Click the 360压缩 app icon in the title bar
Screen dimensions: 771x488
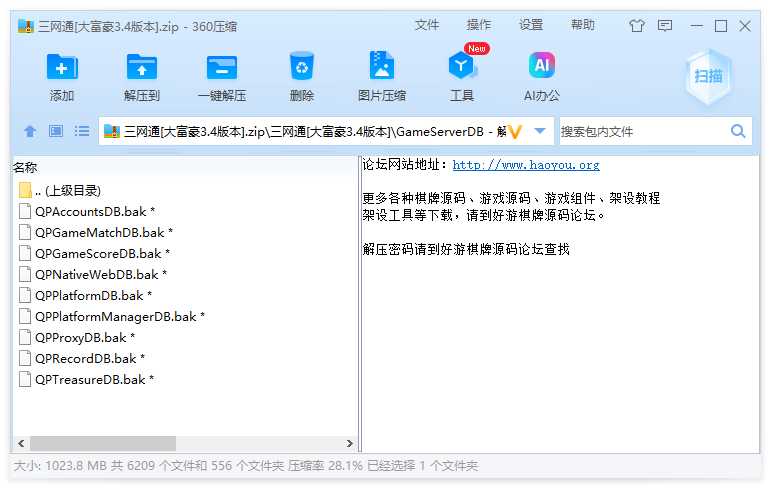[26, 26]
